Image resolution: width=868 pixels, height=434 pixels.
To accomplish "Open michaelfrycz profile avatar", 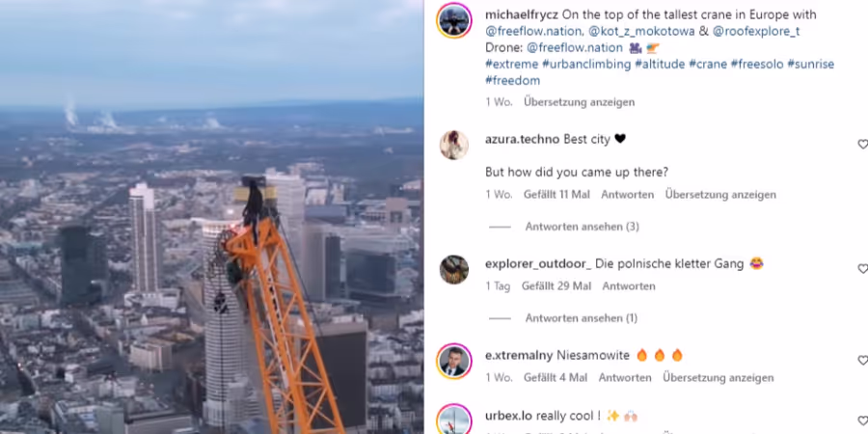I will tap(454, 20).
